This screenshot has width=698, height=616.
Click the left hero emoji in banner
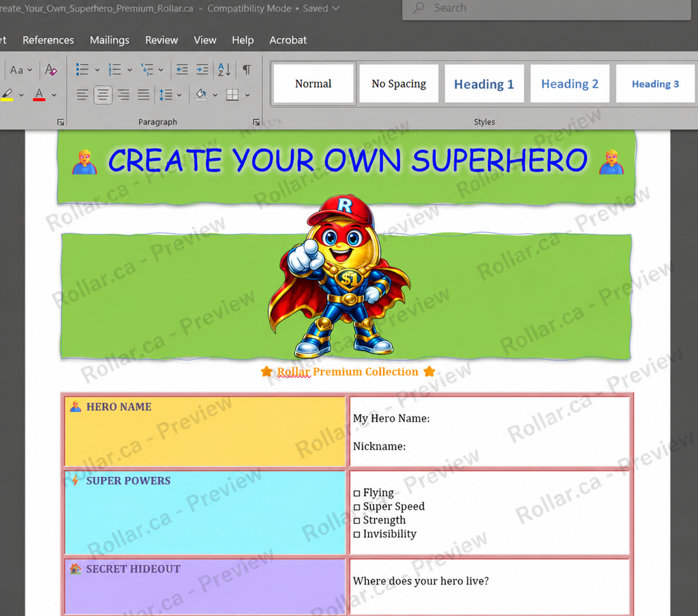click(x=85, y=162)
